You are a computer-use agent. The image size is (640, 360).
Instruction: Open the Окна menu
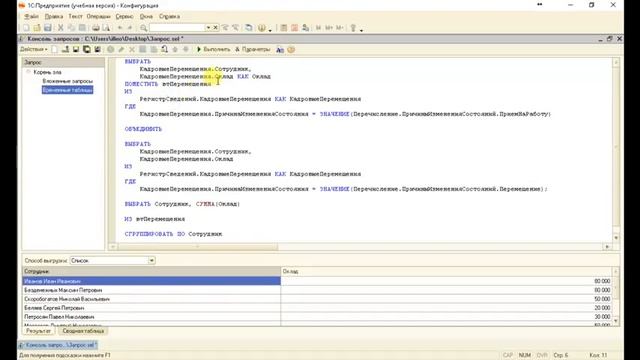click(146, 16)
